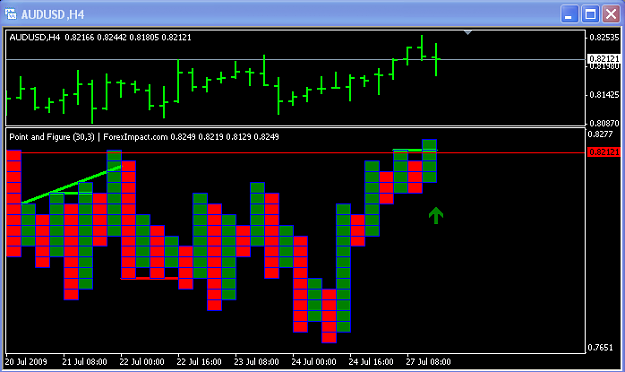Viewport: 625px width, 372px height.
Task: Select the 0.80870 price scale label
Action: point(604,123)
